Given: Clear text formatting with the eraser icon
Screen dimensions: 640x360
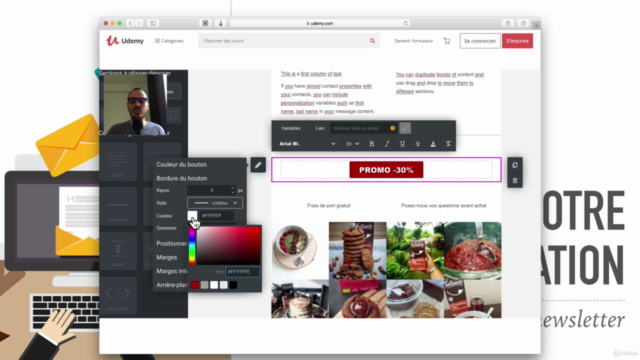Looking at the screenshot, I should click(x=448, y=144).
